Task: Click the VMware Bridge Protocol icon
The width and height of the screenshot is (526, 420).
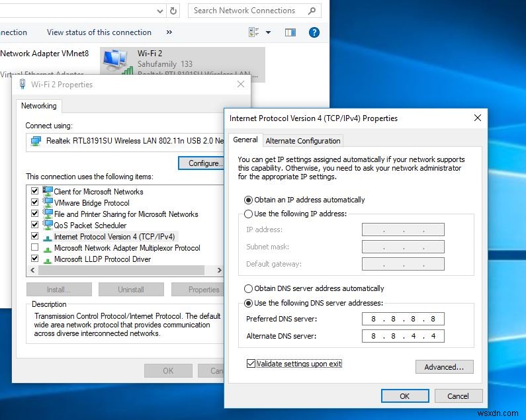Action: (48, 202)
